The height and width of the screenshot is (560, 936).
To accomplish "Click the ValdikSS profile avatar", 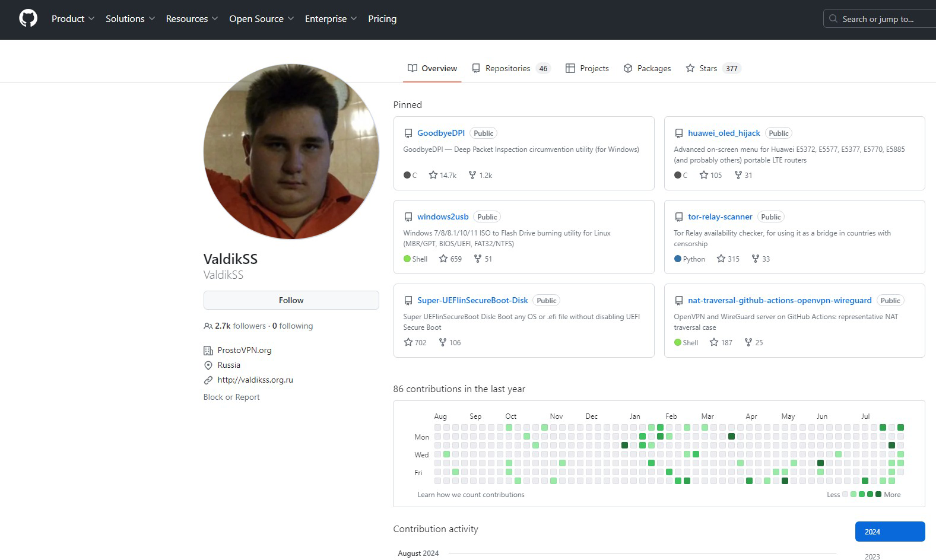I will tap(291, 152).
